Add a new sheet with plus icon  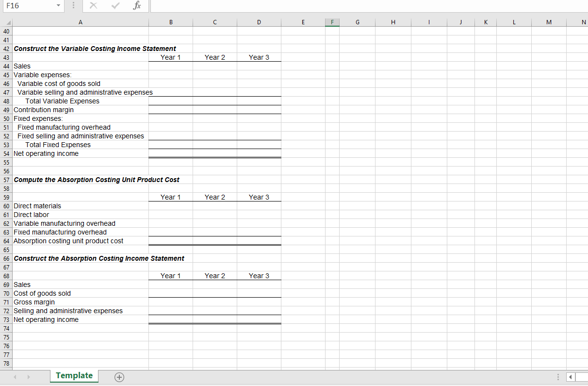(119, 376)
